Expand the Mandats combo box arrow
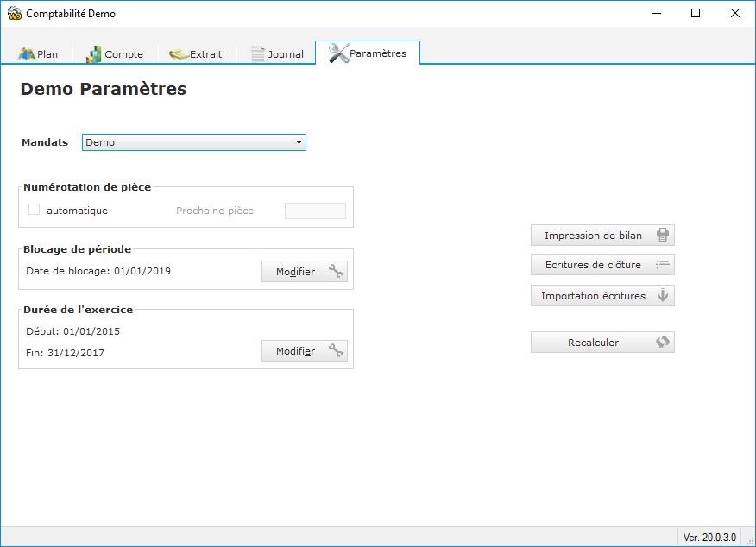 (299, 142)
